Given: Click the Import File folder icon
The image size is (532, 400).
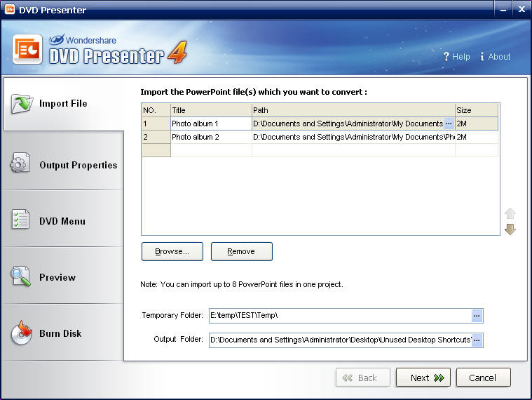Looking at the screenshot, I should 22,104.
